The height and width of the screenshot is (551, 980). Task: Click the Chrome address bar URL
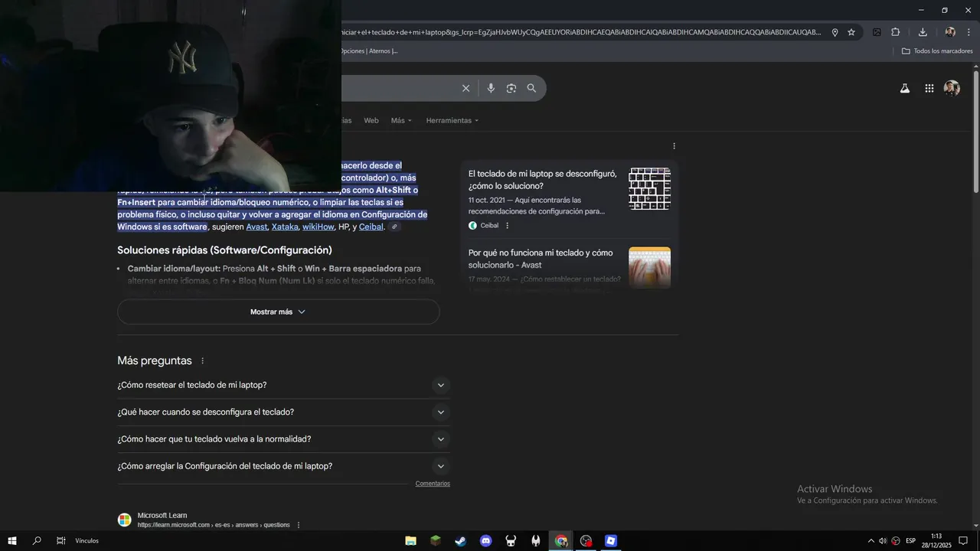pos(582,32)
